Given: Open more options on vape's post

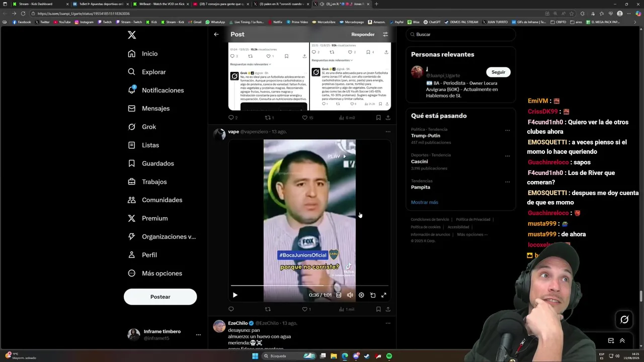Looking at the screenshot, I should pos(388,132).
